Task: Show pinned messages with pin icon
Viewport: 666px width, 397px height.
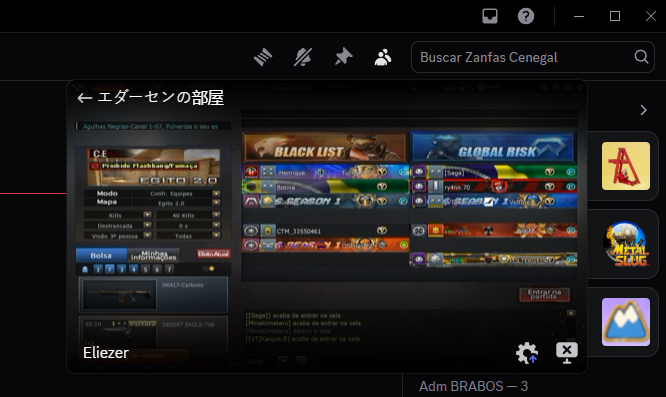Action: [x=343, y=57]
